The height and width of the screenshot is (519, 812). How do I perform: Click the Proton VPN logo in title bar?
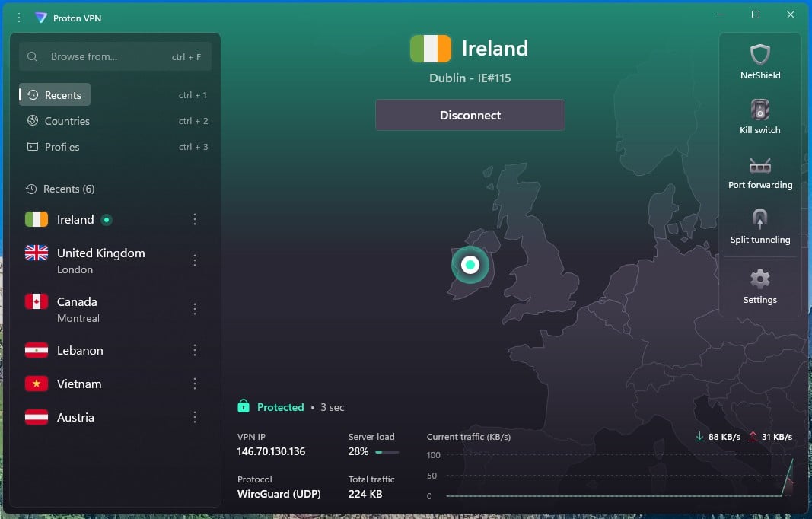(x=41, y=18)
